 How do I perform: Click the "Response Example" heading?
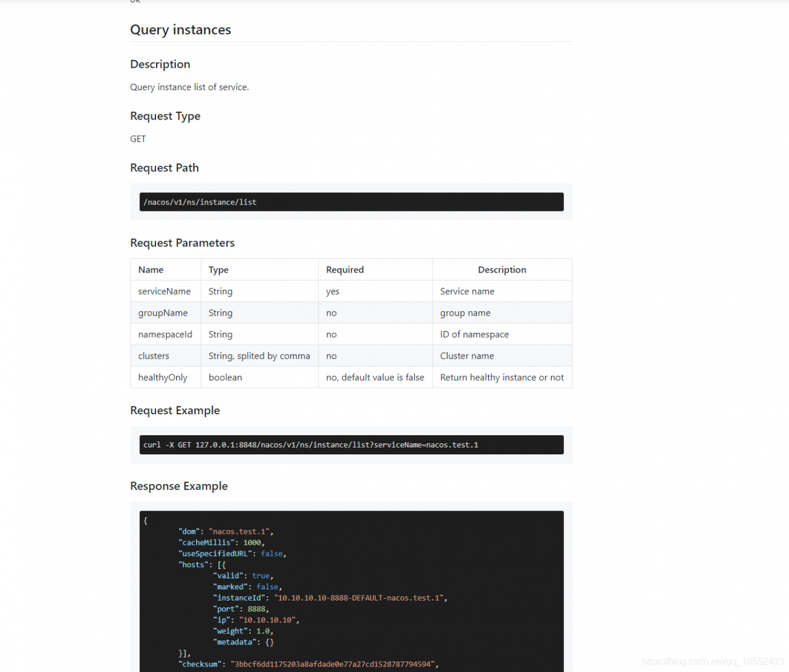[179, 486]
